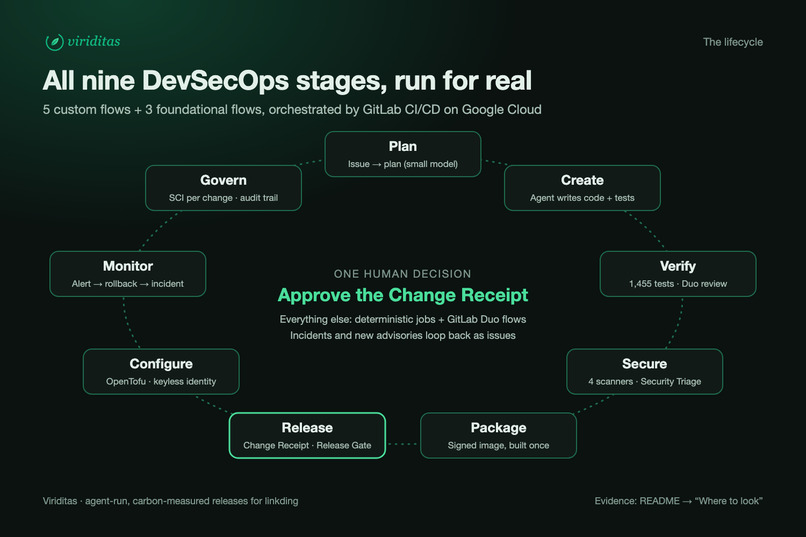Select the Monitor stage card
Image resolution: width=806 pixels, height=537 pixels.
pyautogui.click(x=127, y=274)
